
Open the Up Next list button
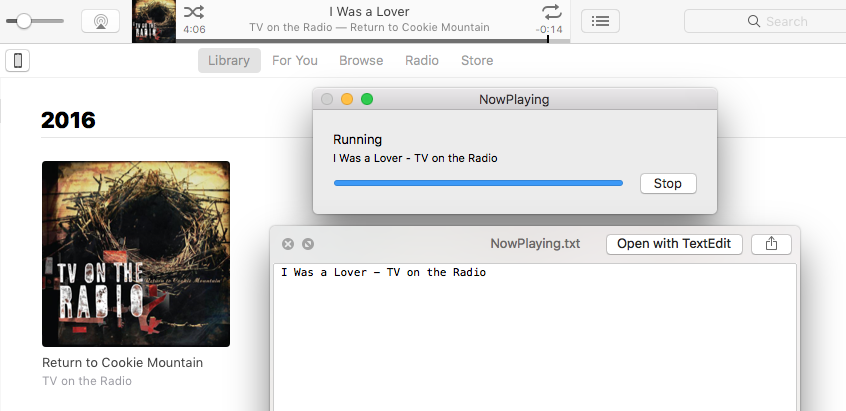[600, 21]
